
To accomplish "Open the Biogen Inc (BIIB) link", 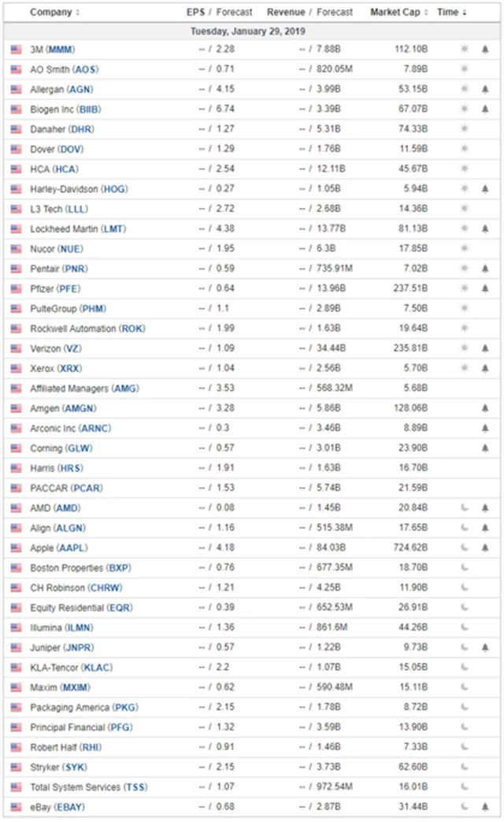I will [x=65, y=109].
